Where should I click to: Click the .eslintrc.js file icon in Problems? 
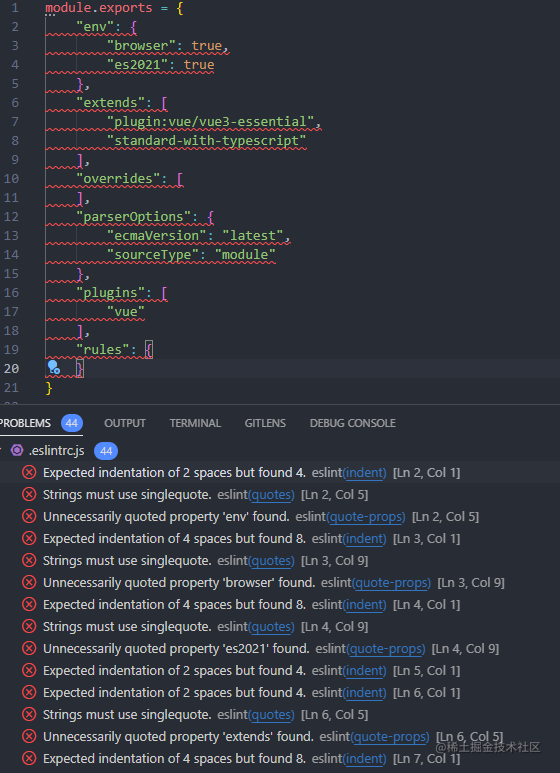tap(17, 450)
